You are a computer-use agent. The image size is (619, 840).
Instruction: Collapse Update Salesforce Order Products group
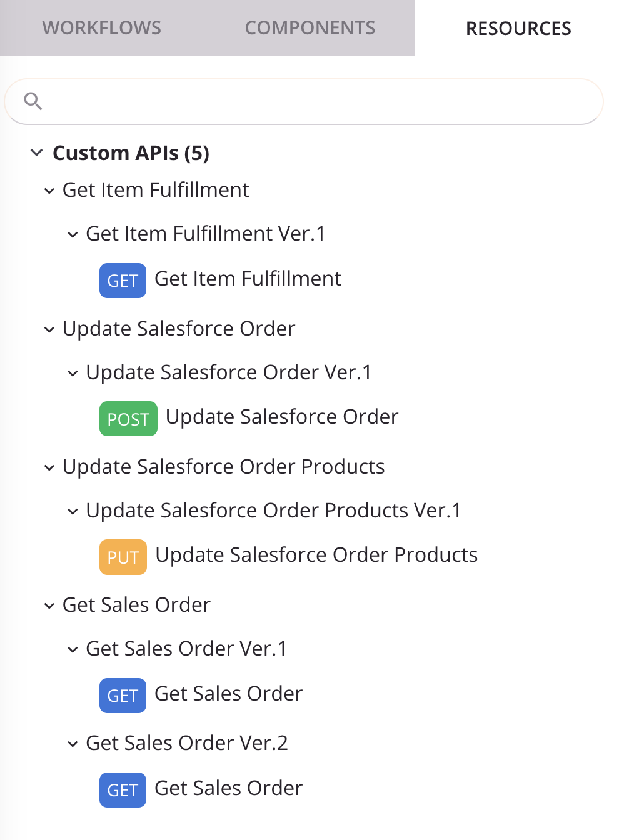coord(49,467)
